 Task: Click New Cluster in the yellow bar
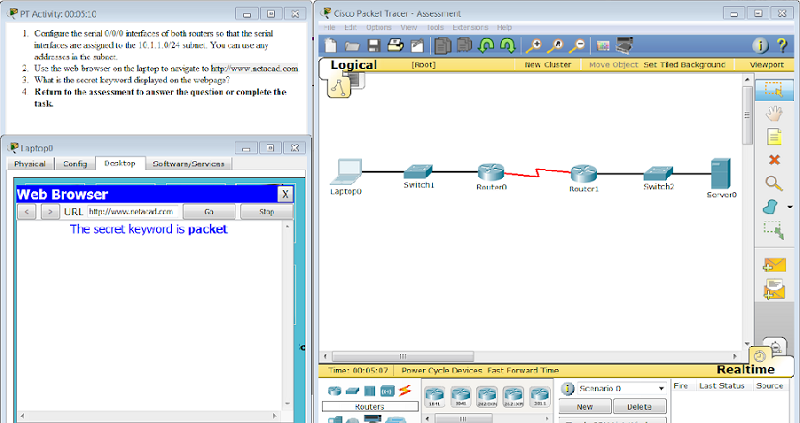coord(547,65)
